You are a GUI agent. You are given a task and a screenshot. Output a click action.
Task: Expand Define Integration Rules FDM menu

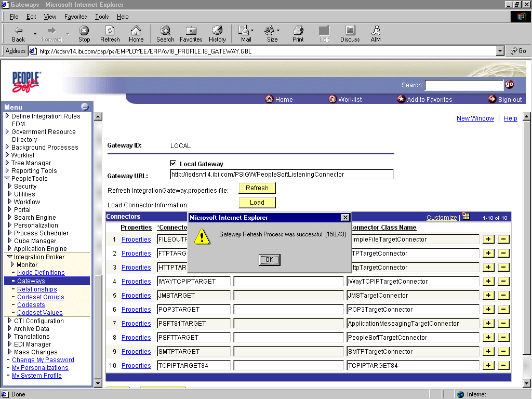(x=7, y=116)
